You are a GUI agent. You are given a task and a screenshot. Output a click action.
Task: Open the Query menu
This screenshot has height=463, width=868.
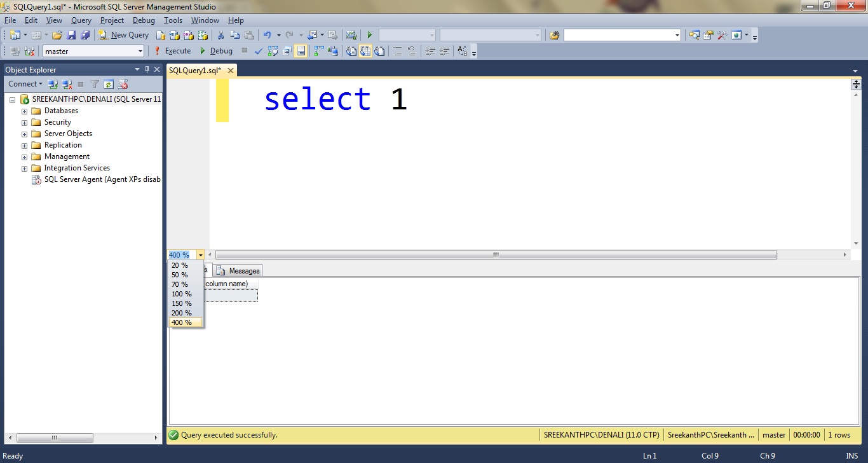click(x=81, y=20)
